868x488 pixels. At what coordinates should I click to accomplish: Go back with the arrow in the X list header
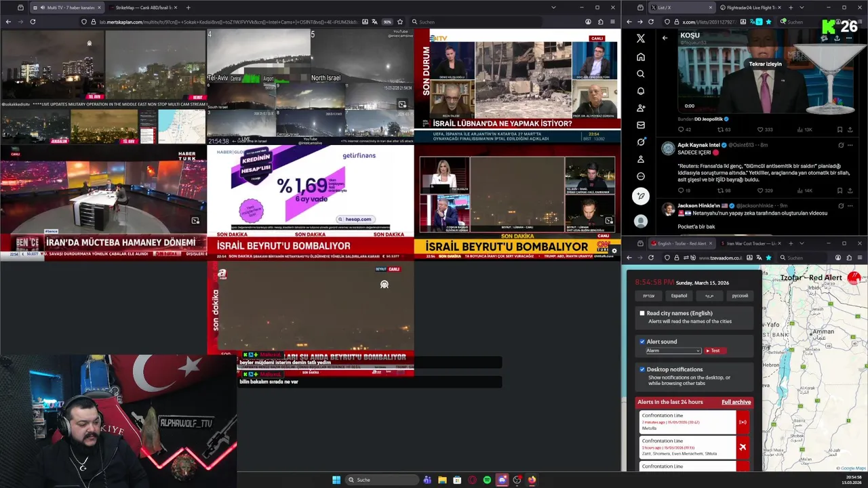point(665,38)
